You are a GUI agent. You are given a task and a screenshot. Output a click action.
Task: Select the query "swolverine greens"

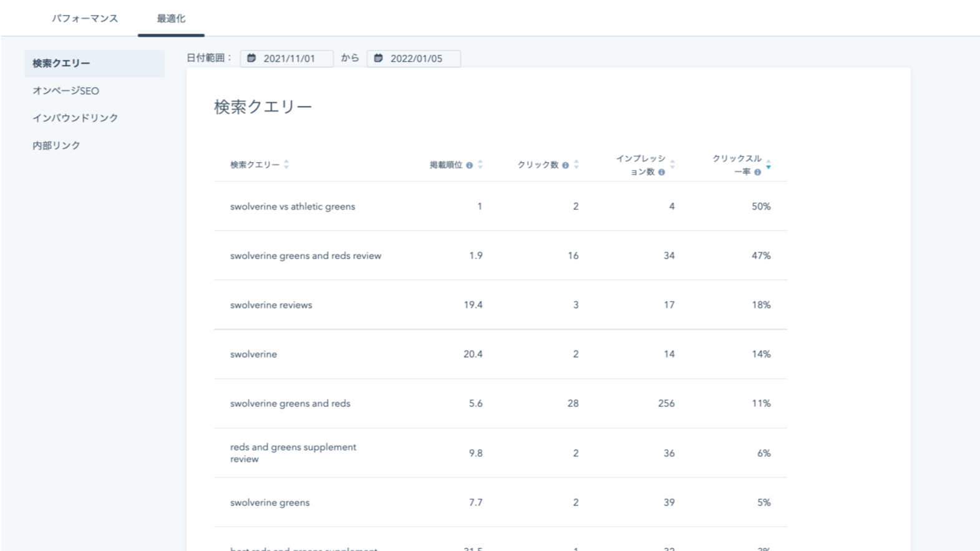point(269,502)
